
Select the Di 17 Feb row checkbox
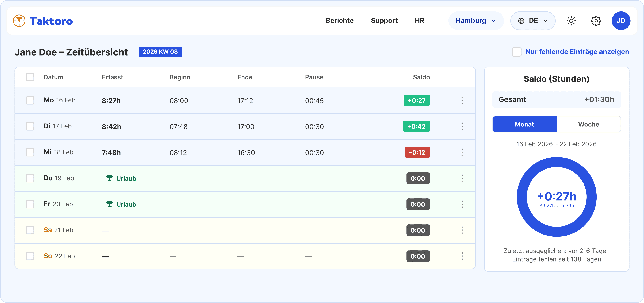tap(30, 126)
